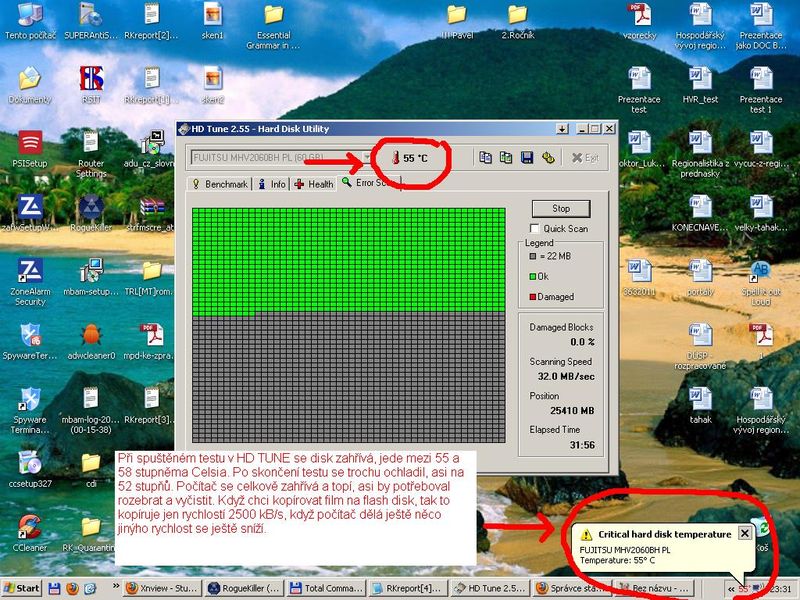The width and height of the screenshot is (800, 600).
Task: Close the Critical hard disk temperature balloon
Action: [744, 534]
